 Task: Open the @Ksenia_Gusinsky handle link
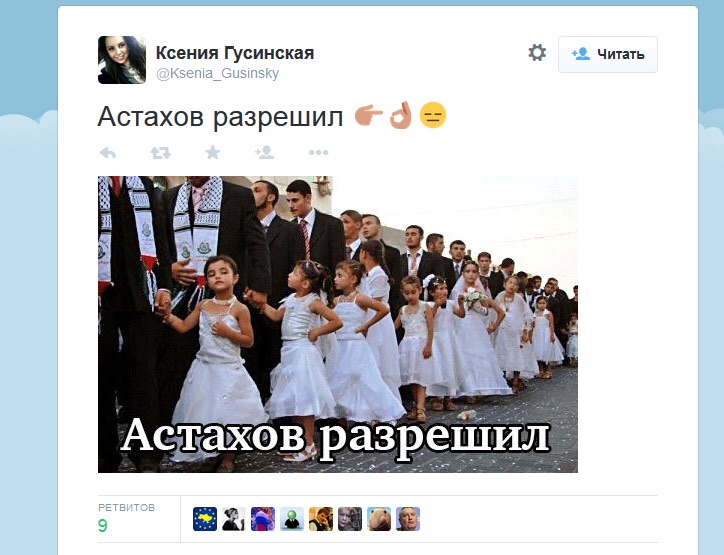217,73
